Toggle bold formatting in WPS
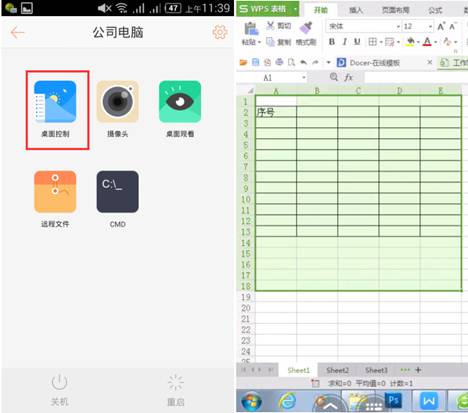 tap(332, 42)
